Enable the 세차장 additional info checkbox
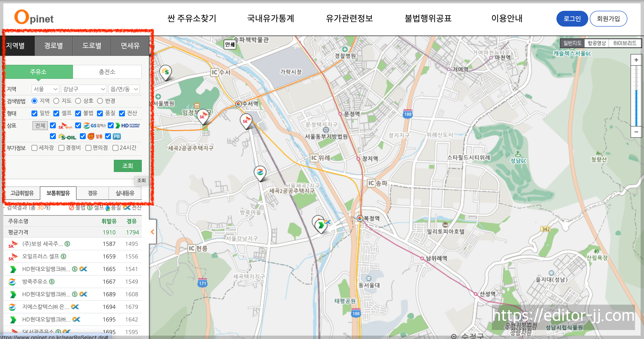The height and width of the screenshot is (339, 644). point(34,148)
